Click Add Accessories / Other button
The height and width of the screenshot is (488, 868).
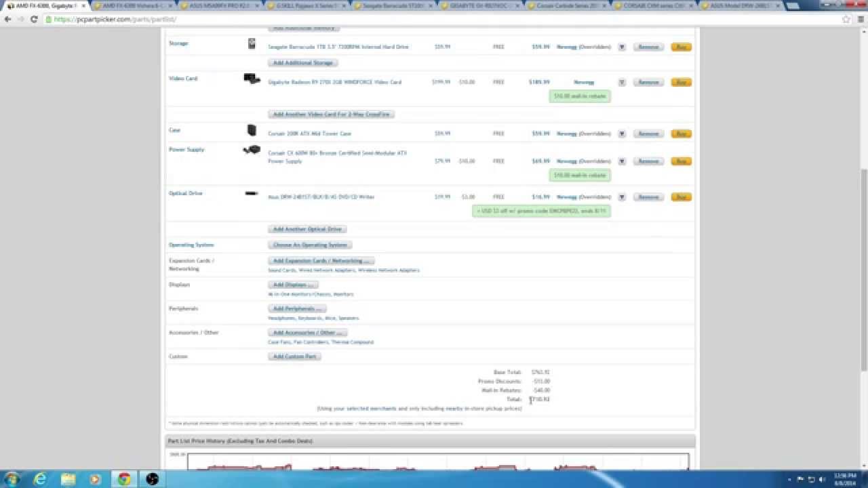[x=308, y=333]
